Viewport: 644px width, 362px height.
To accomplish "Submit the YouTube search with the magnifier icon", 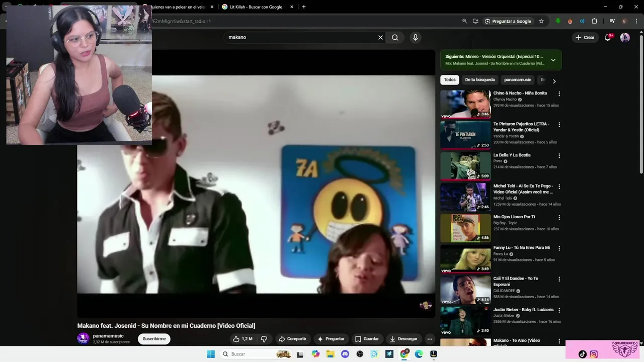I will coord(395,37).
